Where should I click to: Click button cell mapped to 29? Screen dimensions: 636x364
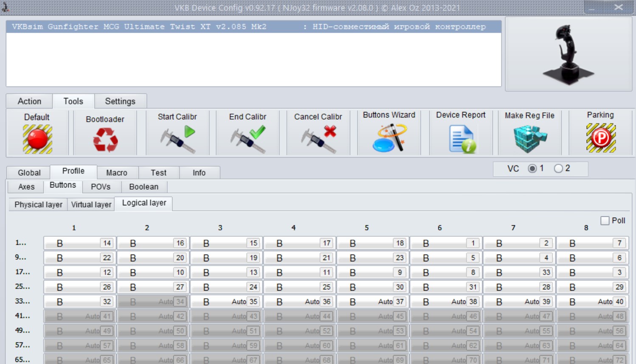click(592, 287)
